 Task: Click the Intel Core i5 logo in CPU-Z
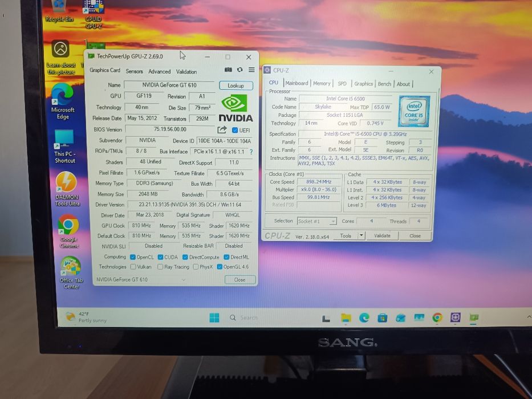click(x=414, y=111)
